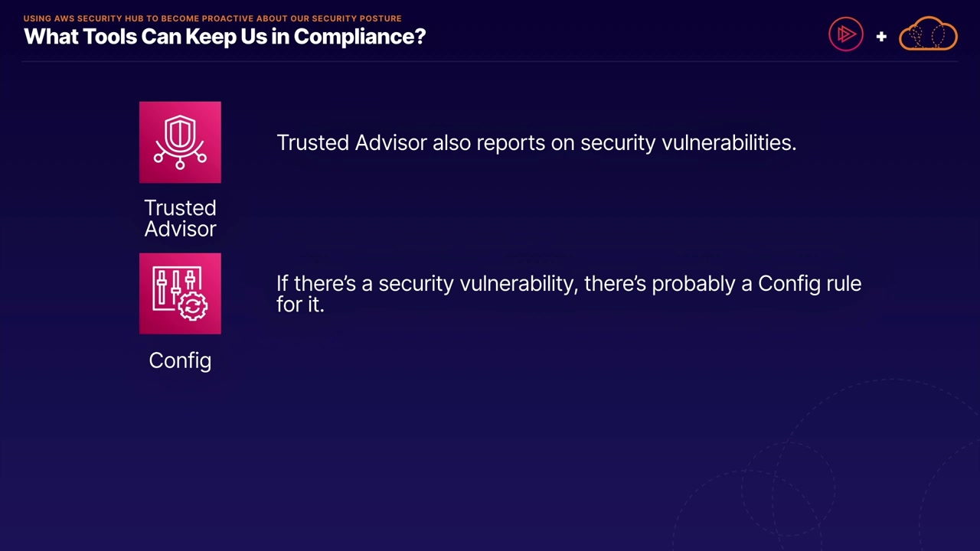Click the Trusted Advisor pink service icon
This screenshot has width=980, height=551.
click(180, 142)
